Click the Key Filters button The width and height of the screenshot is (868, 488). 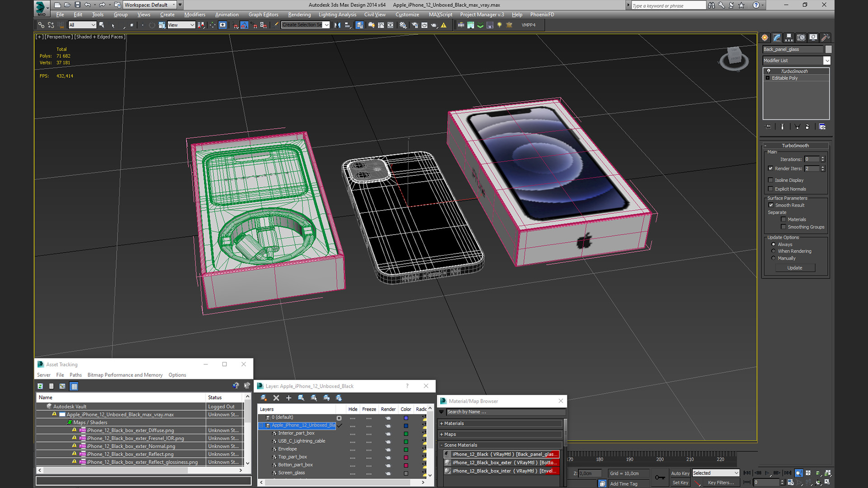(x=721, y=483)
